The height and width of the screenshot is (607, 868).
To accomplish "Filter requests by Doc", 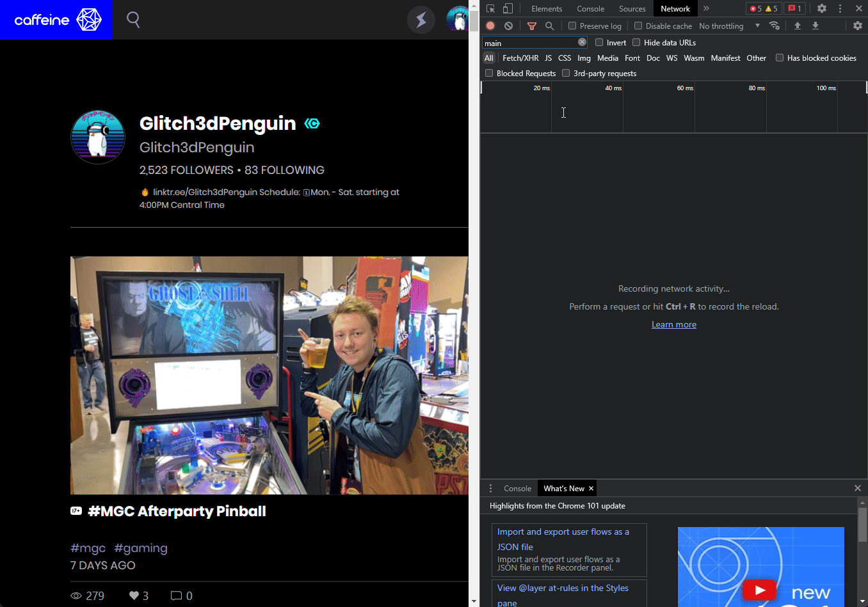I will pos(653,58).
